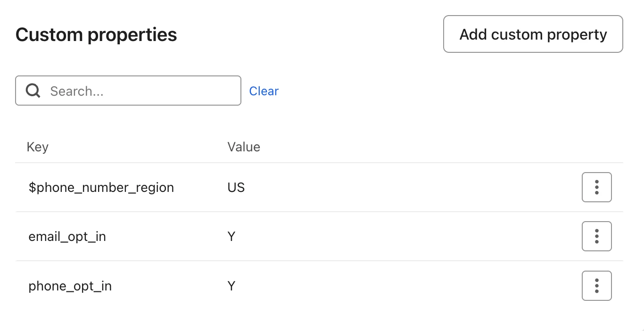Image resolution: width=644 pixels, height=331 pixels.
Task: Select the $phone_number_region key name
Action: pyautogui.click(x=101, y=188)
